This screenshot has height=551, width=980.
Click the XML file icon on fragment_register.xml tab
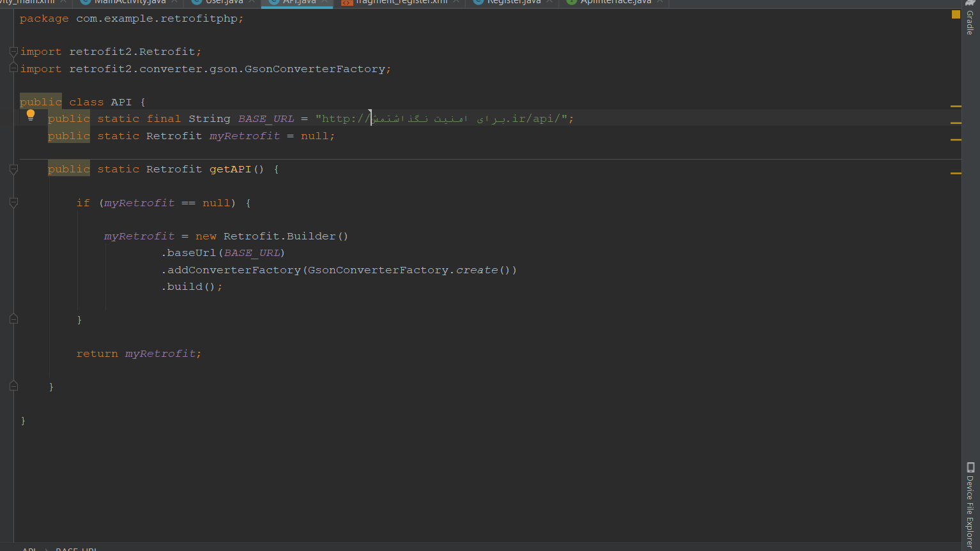[347, 2]
